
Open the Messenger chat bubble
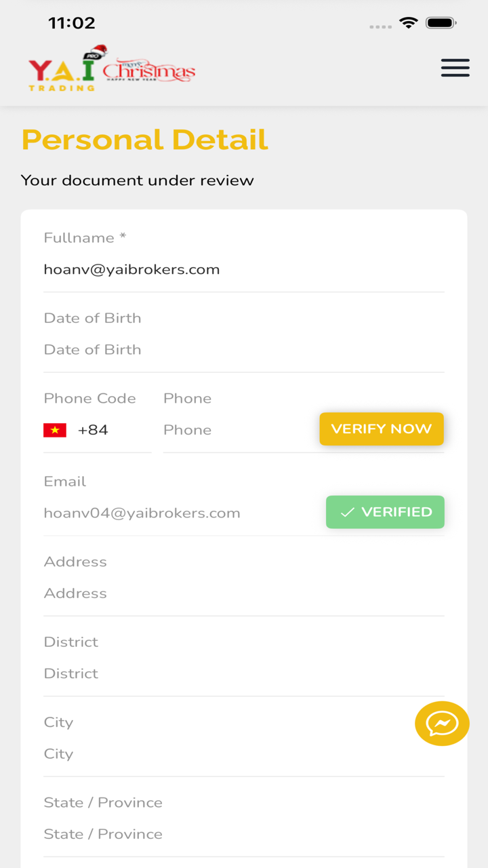[442, 724]
